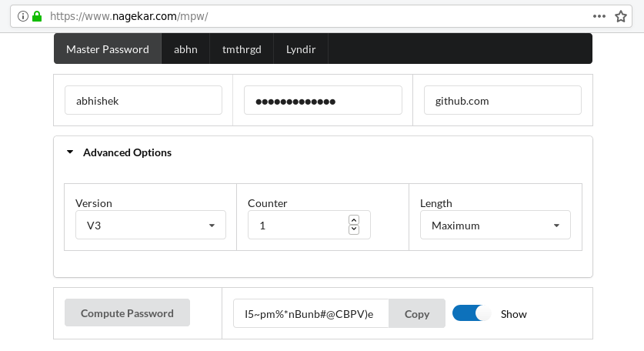Click the site field containing github.com
Screen dimensions: 644x351
tap(502, 100)
